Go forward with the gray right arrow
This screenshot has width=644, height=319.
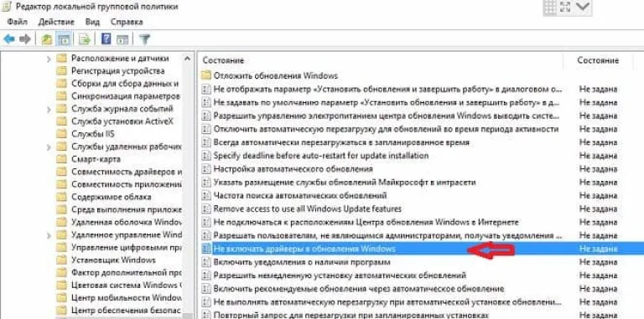[25, 39]
